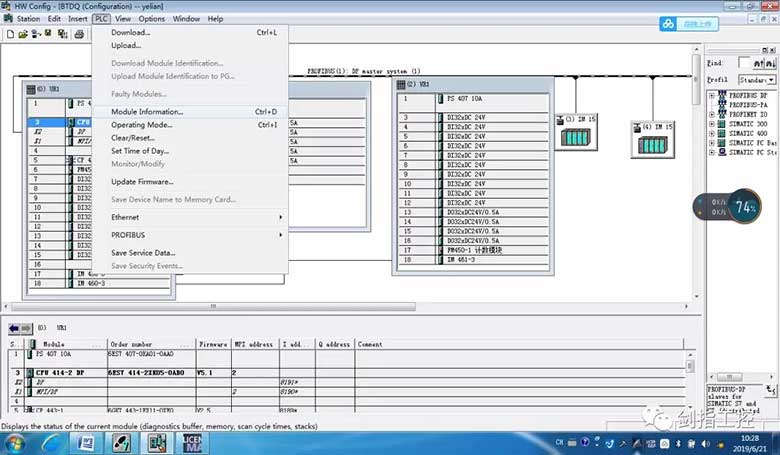Open the Options menu
Viewport: 780px width, 455px height.
152,18
